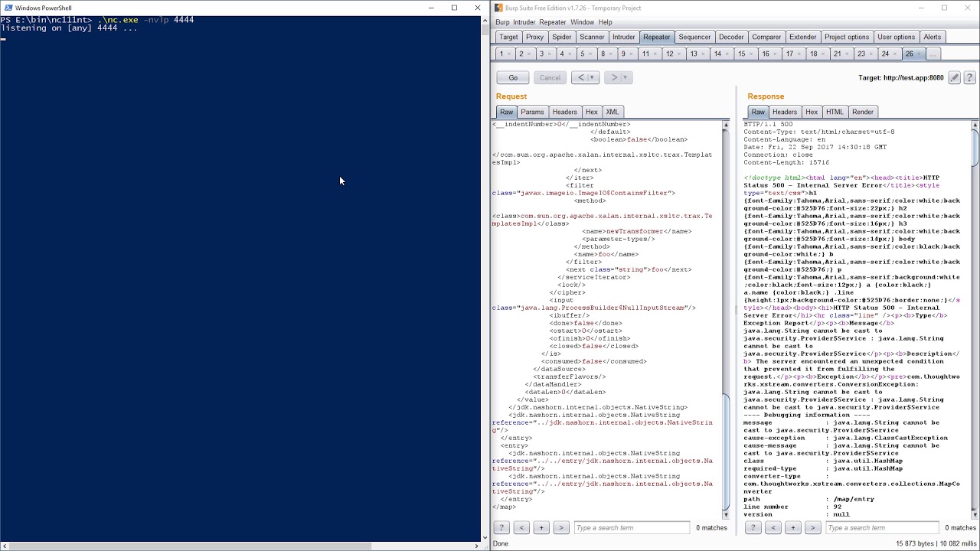Switch to the Comparer tool tab
The image size is (980, 551).
coord(766,37)
